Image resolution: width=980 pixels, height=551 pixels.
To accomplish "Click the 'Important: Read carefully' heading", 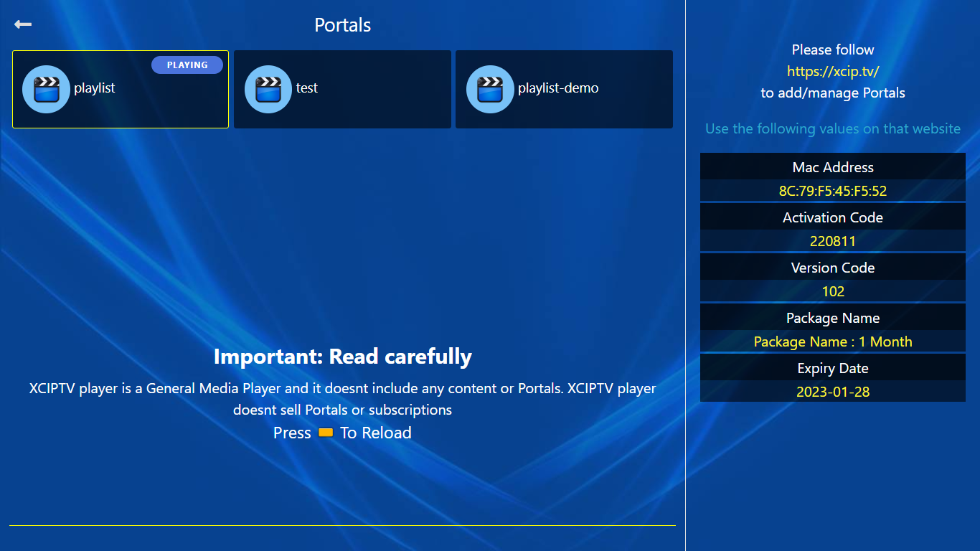I will [342, 357].
